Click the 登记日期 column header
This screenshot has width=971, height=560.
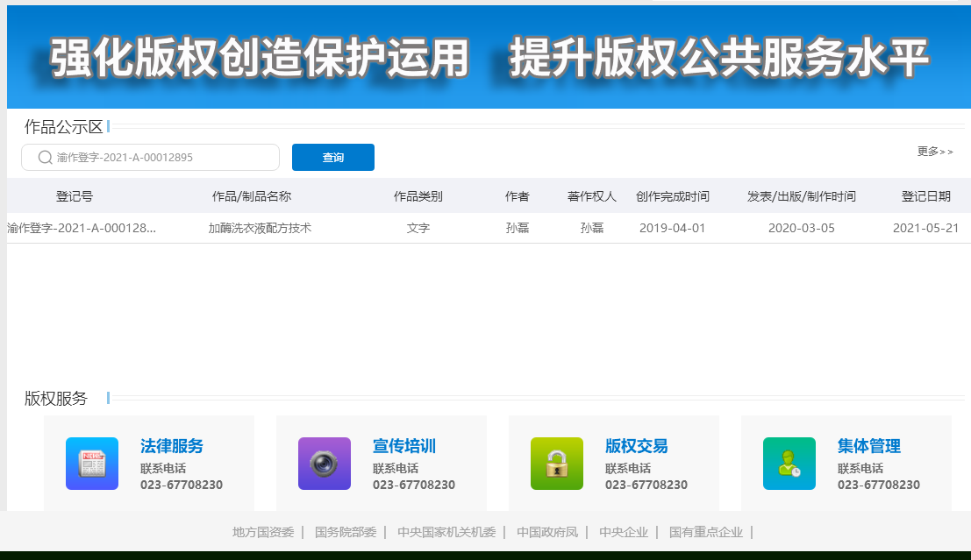tap(925, 196)
